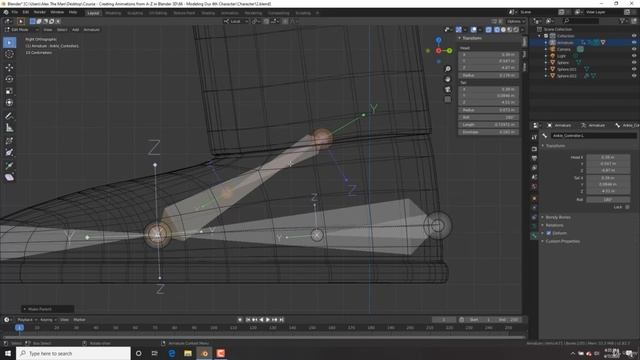Toggle visibility eye for Sphere.002 in outliner

[x=634, y=76]
